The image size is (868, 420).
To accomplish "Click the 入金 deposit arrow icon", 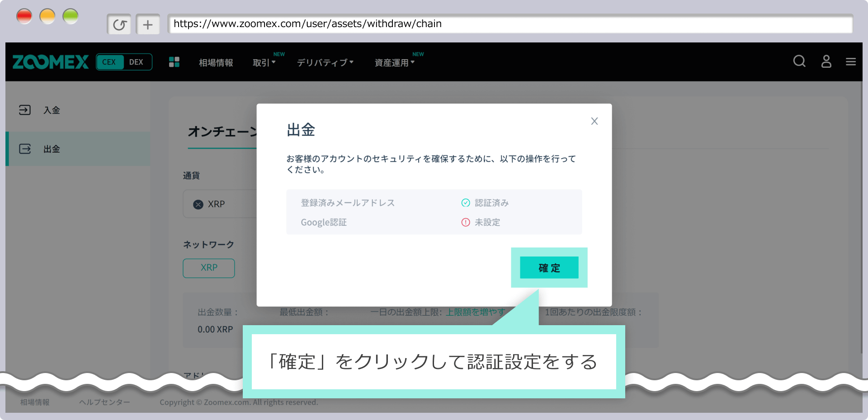I will pos(25,110).
